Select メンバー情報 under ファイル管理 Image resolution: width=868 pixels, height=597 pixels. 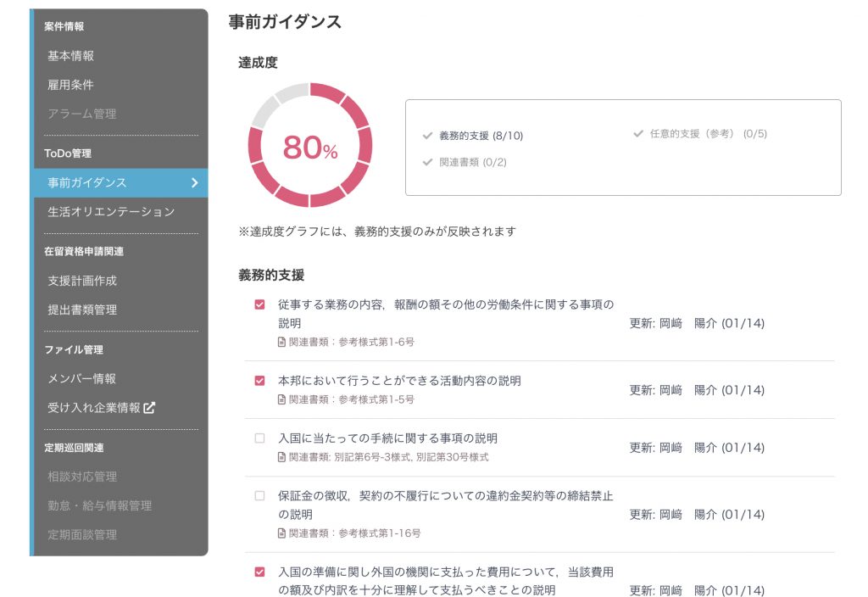pyautogui.click(x=82, y=379)
